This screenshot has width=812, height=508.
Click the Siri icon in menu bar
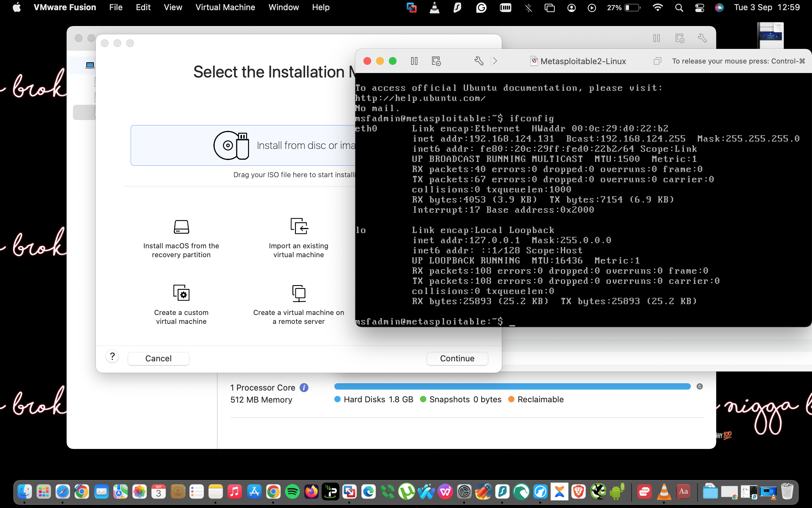click(719, 7)
